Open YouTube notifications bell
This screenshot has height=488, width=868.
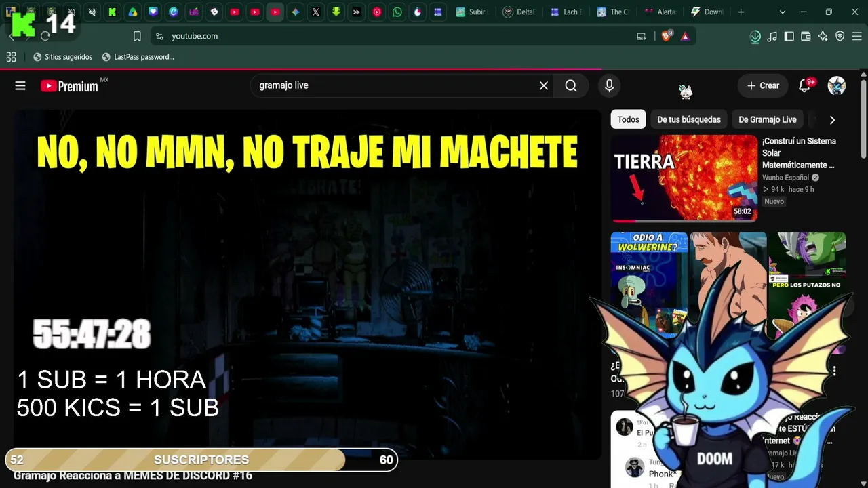(x=804, y=85)
